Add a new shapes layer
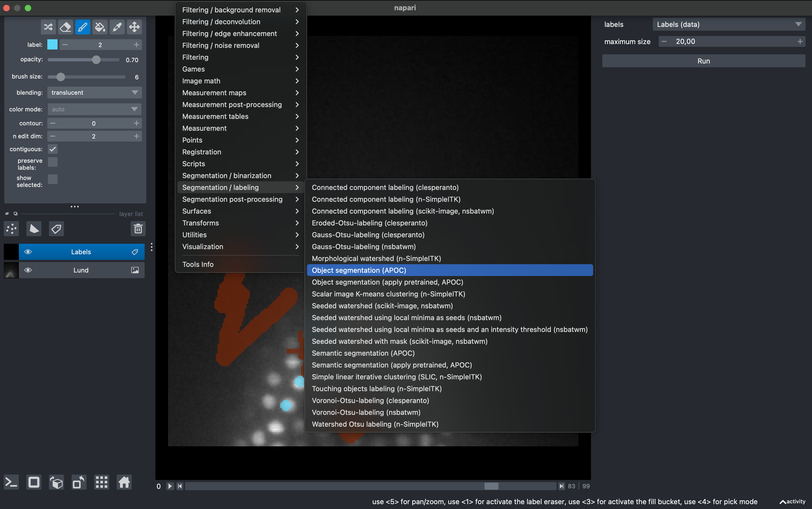 [x=34, y=229]
